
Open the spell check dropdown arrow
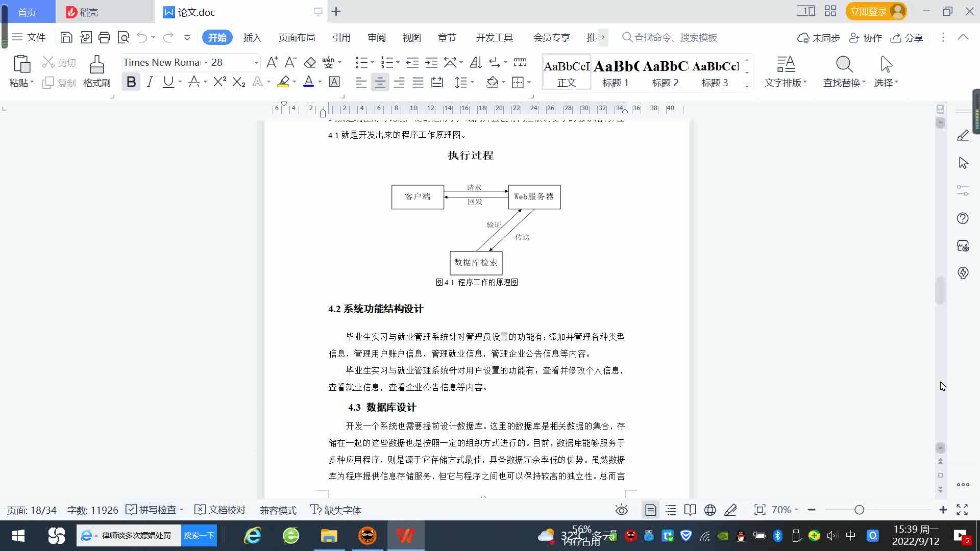(x=181, y=510)
